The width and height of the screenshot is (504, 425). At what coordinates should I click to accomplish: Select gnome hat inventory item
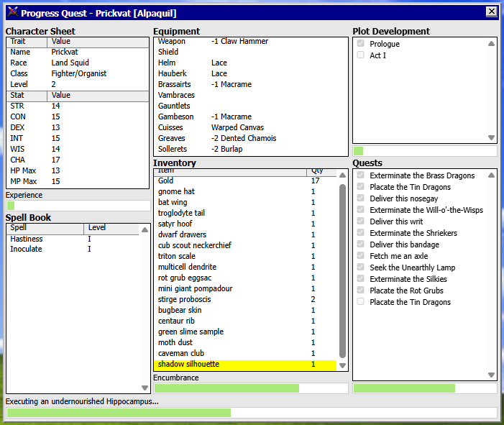pos(246,191)
